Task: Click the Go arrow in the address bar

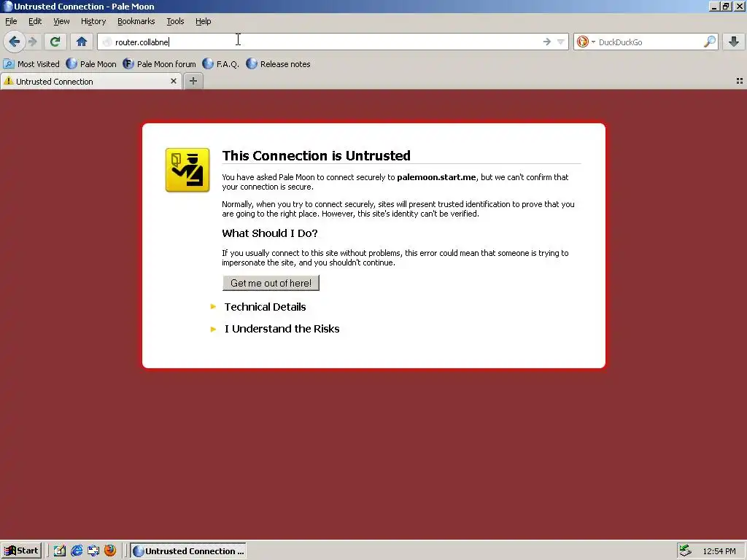Action: point(547,42)
